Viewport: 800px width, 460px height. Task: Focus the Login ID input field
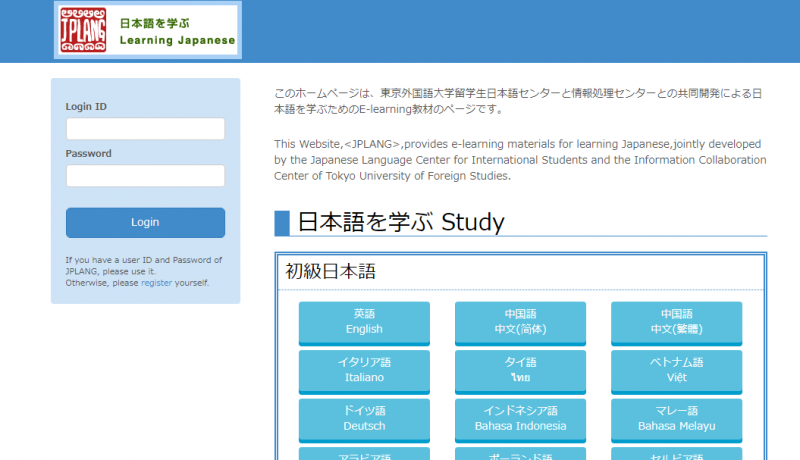(145, 129)
